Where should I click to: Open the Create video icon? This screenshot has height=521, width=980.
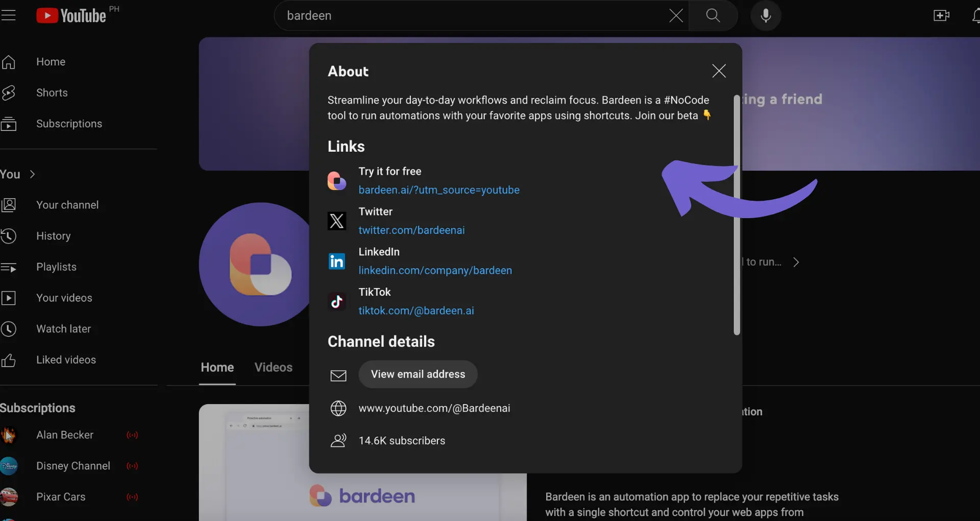941,15
